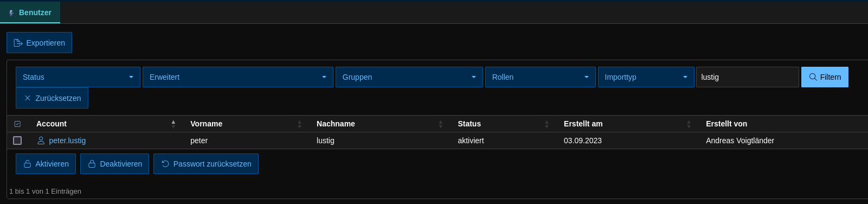The height and width of the screenshot is (204, 868).
Task: Check the peter.lustig row checkbox
Action: [17, 141]
